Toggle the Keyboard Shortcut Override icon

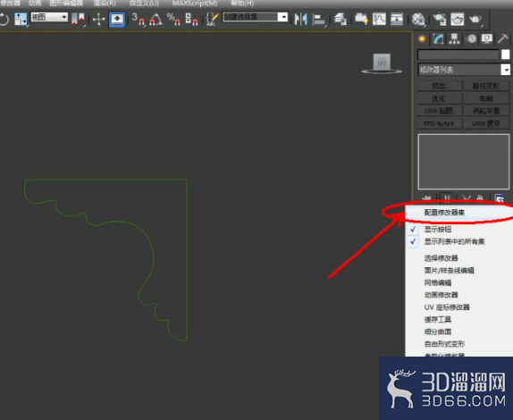(117, 19)
